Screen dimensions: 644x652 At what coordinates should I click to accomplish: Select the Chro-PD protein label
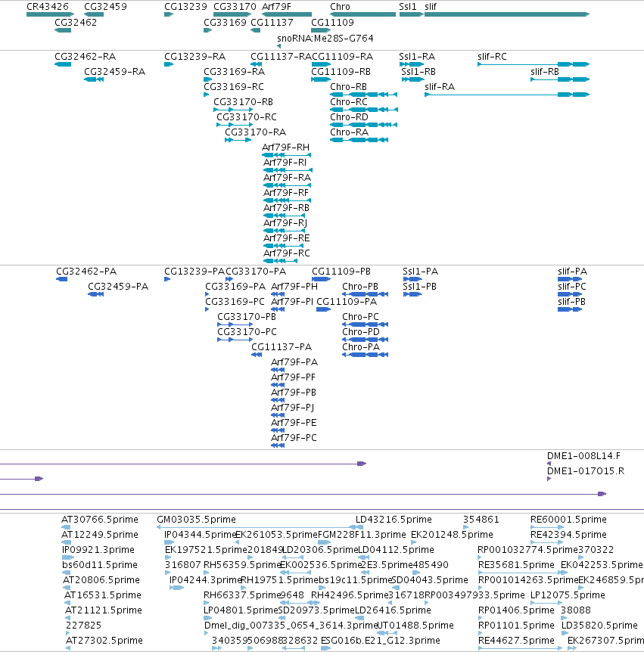pos(361,332)
